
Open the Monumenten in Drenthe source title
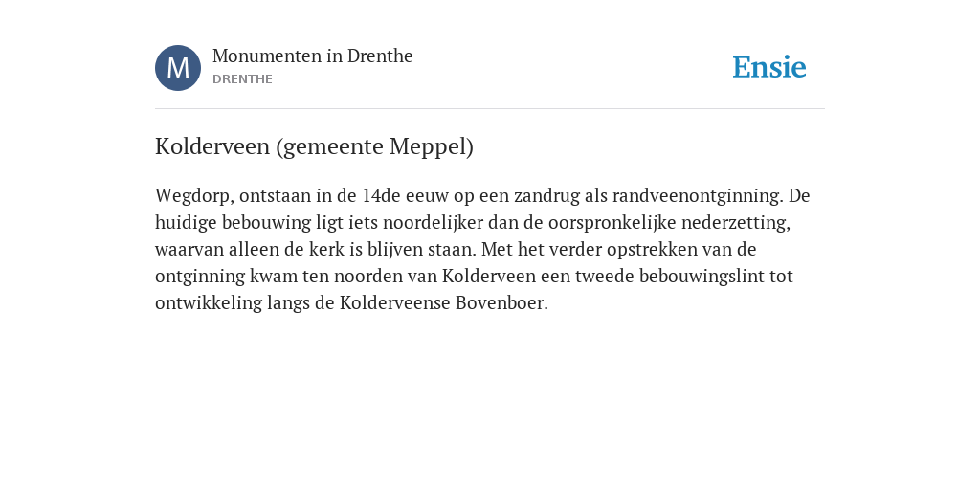tap(313, 56)
